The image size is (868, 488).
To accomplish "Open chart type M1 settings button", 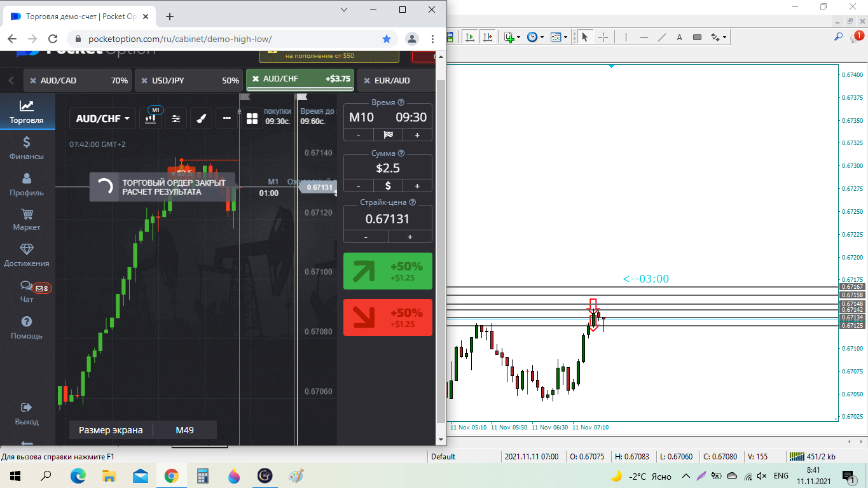I will click(151, 118).
